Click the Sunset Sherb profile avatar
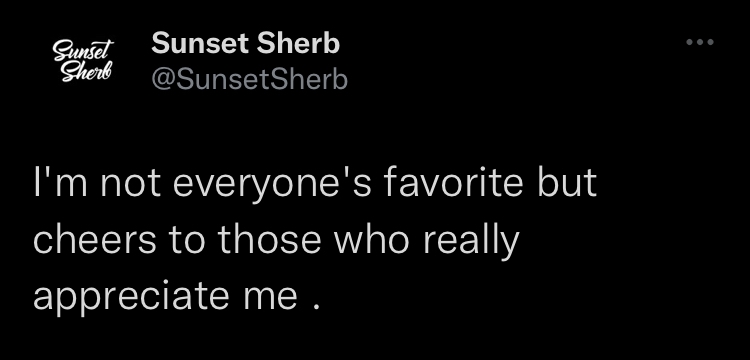The height and width of the screenshot is (360, 750). click(83, 61)
